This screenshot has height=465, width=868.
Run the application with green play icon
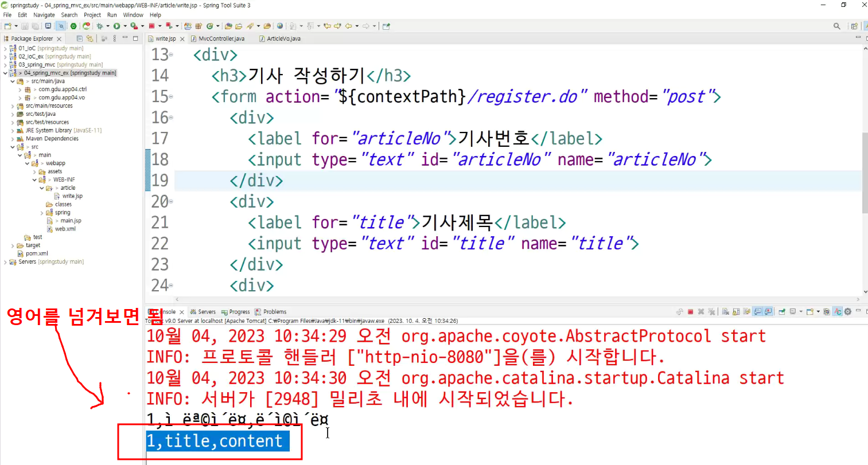point(116,26)
